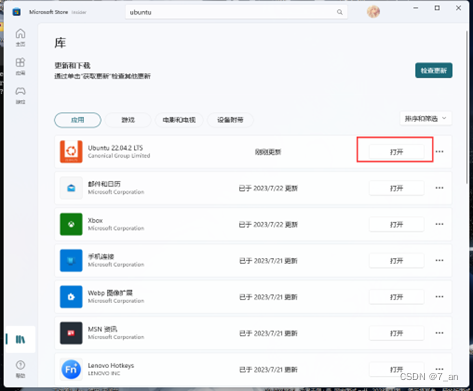Click the search magnifier icon
Image resolution: width=473 pixels, height=391 pixels.
pos(339,12)
